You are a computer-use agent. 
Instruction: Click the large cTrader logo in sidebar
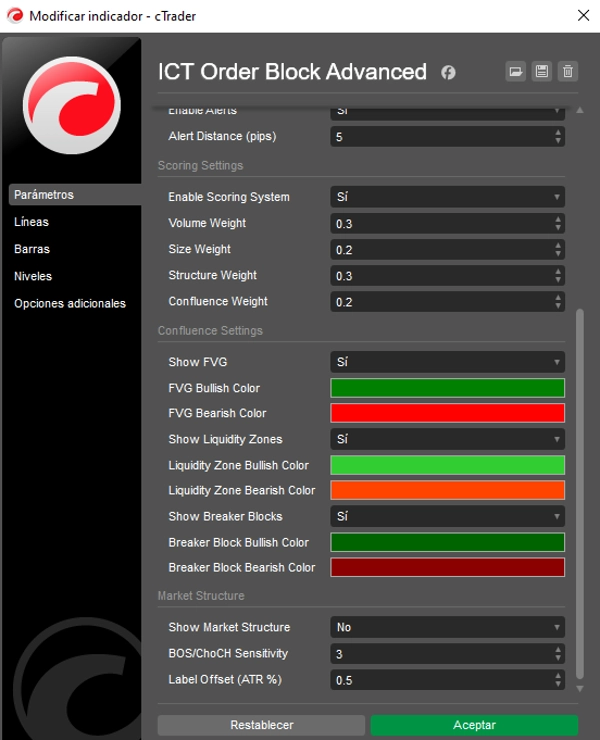click(71, 104)
